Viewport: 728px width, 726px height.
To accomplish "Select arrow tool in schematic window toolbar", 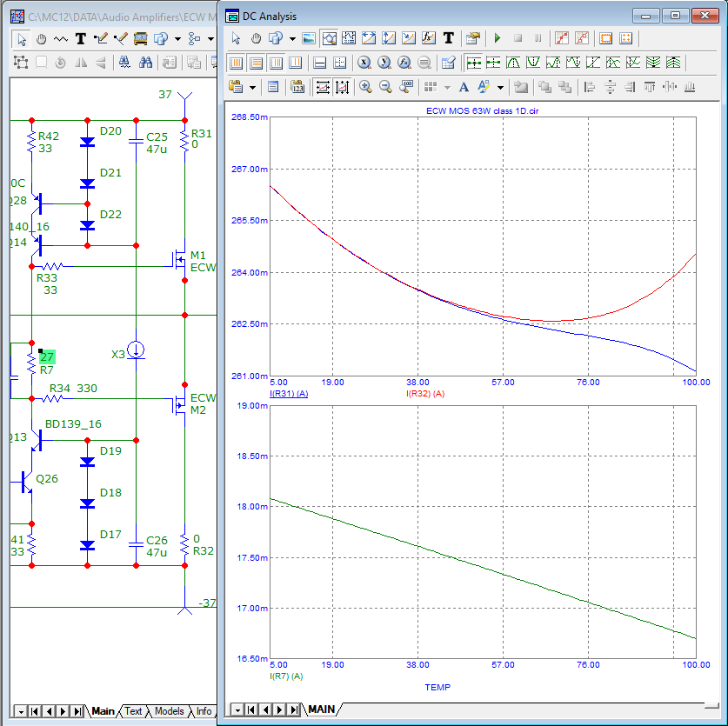I will click(x=21, y=39).
